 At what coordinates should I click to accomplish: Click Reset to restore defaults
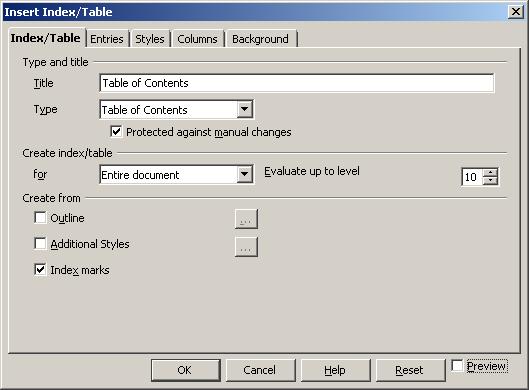point(410,370)
